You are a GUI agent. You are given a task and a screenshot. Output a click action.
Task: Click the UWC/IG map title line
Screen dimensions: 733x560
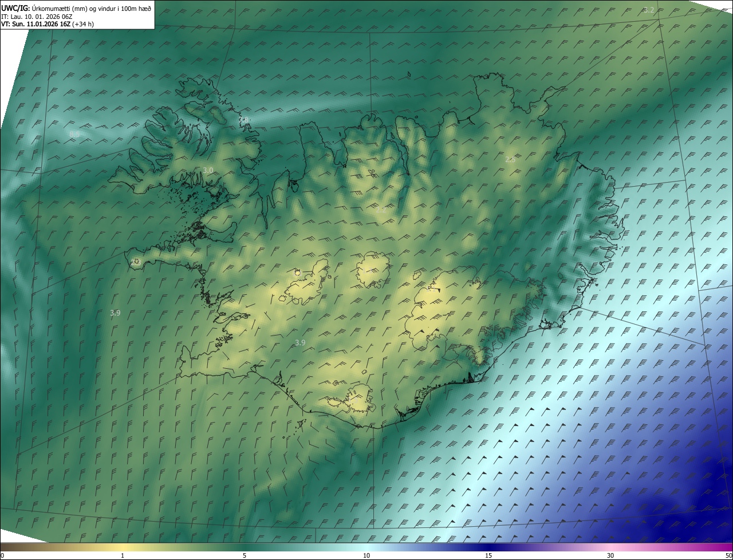76,8
